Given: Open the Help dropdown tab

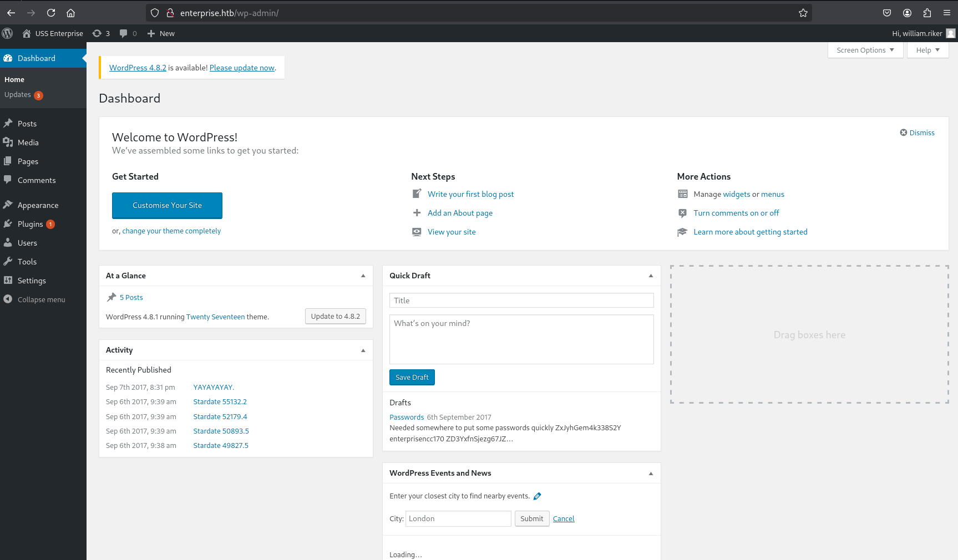Looking at the screenshot, I should [927, 50].
